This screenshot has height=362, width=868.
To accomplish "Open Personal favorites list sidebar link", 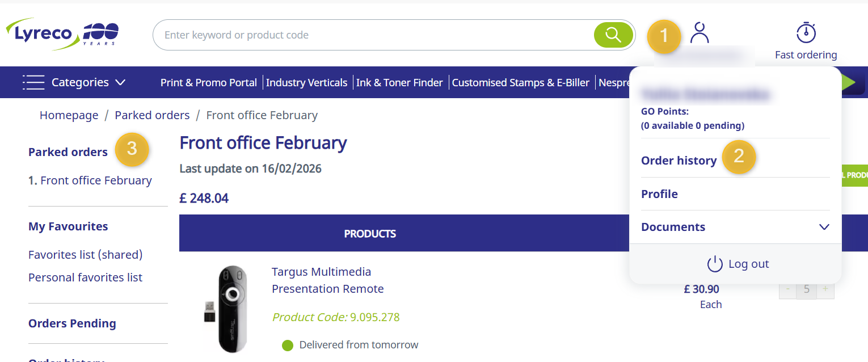I will [x=86, y=277].
